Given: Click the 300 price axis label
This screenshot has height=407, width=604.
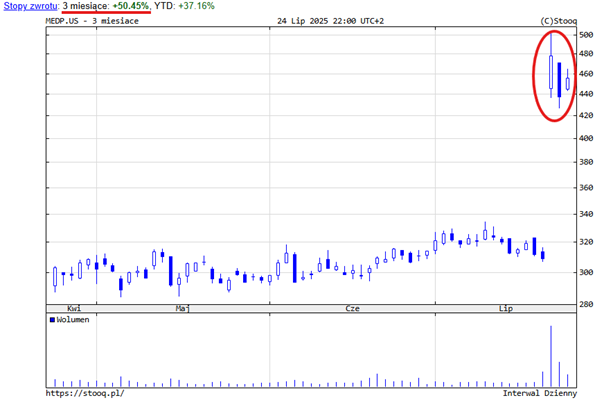Looking at the screenshot, I should 586,272.
